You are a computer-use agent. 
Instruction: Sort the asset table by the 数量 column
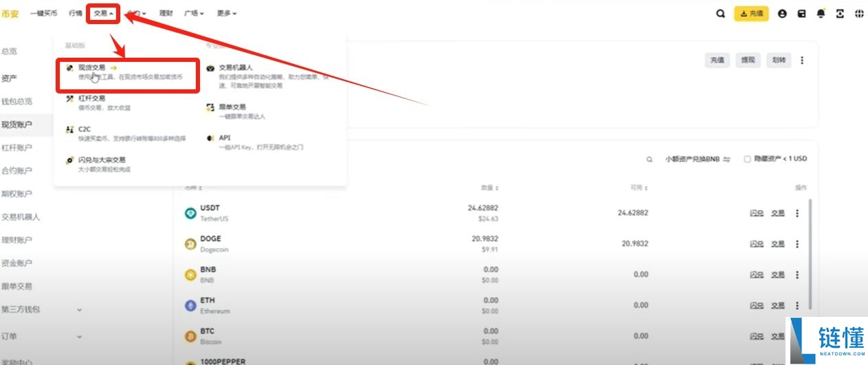pyautogui.click(x=489, y=188)
